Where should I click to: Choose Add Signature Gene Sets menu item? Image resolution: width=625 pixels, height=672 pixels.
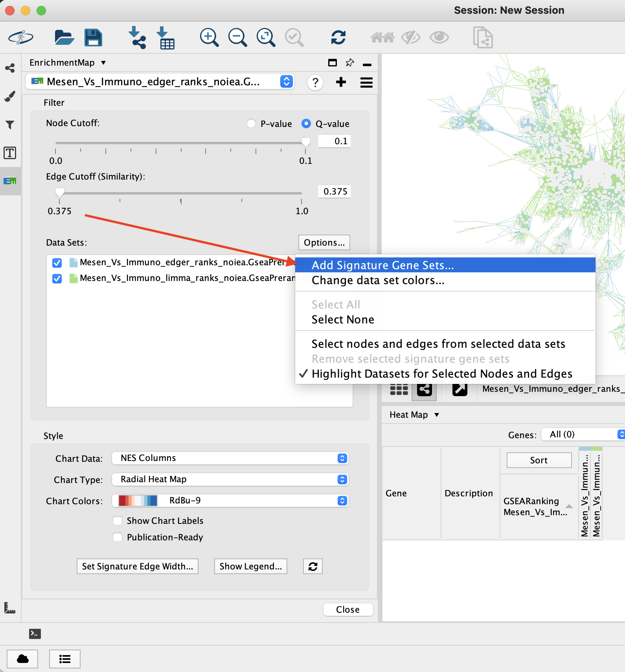(445, 265)
